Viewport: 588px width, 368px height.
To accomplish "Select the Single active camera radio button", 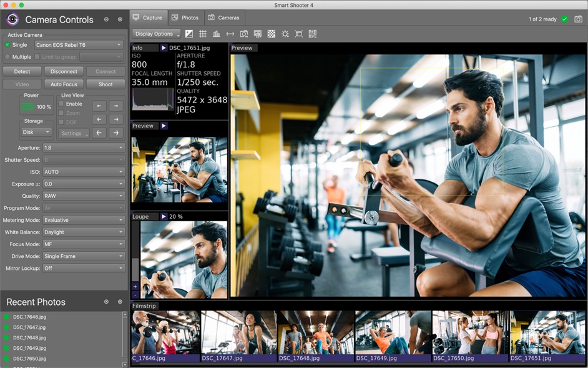I will coord(7,45).
